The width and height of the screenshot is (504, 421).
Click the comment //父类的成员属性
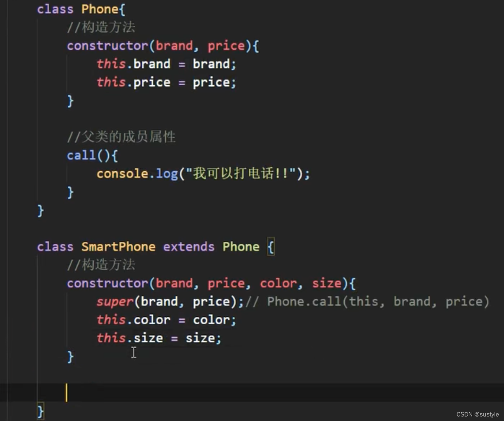(121, 137)
